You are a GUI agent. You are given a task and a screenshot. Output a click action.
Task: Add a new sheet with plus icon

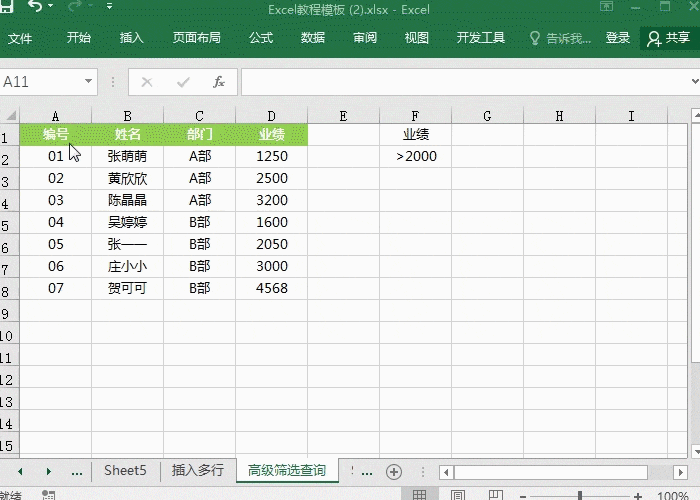[394, 472]
